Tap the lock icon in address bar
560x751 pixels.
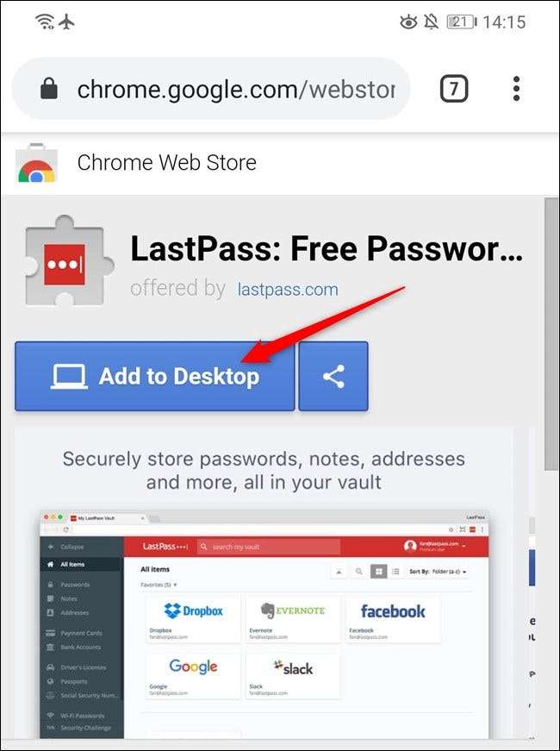click(49, 89)
